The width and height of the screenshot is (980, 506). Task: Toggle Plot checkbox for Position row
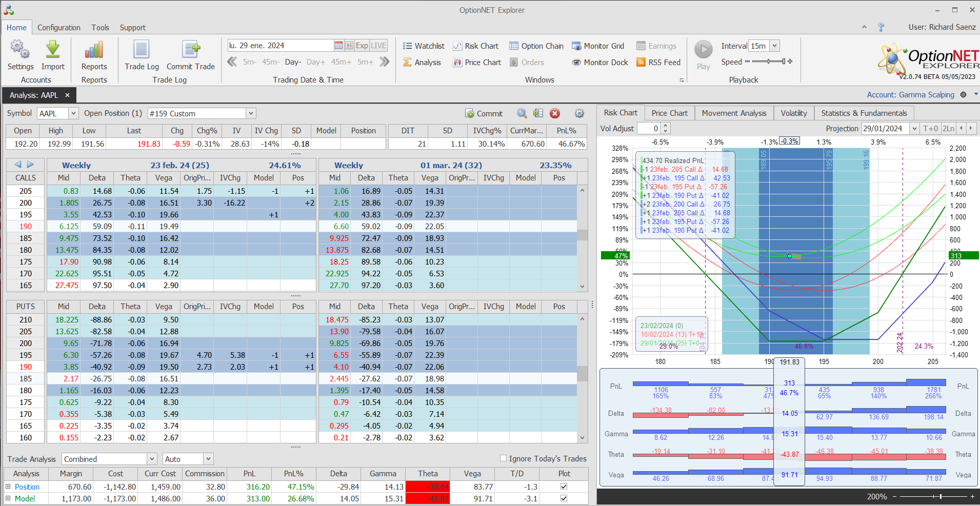click(564, 487)
